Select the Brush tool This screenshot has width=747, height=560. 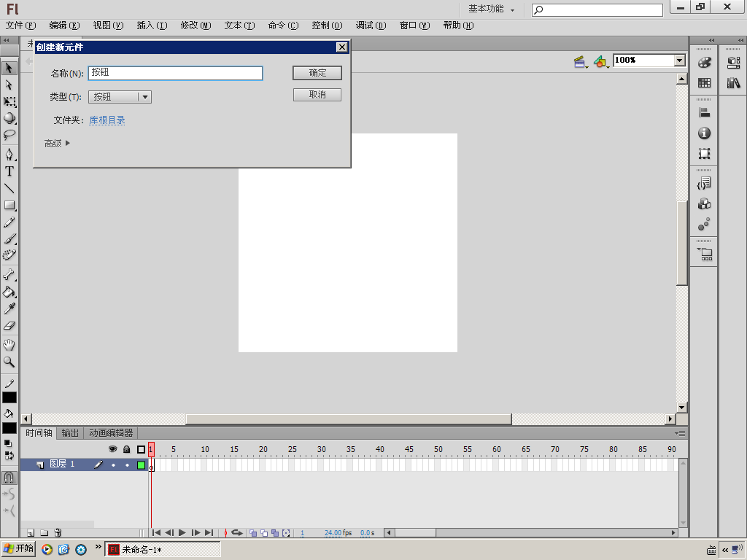coord(9,239)
